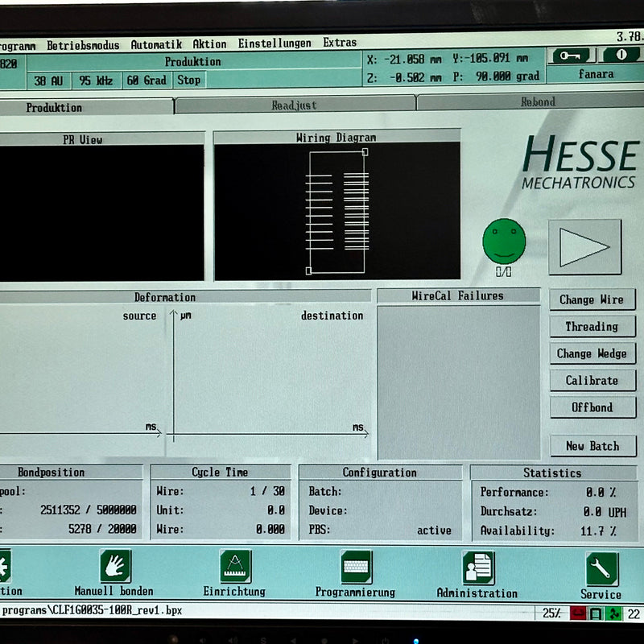Click the Wire count 1 / 30 value
Image resolution: width=644 pixels, height=644 pixels.
[268, 491]
